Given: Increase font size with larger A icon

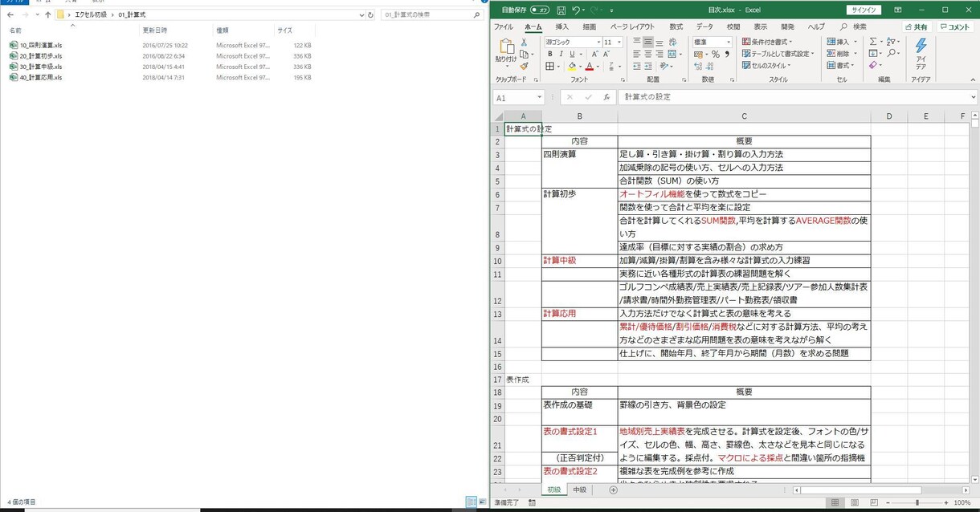Looking at the screenshot, I should [596, 54].
